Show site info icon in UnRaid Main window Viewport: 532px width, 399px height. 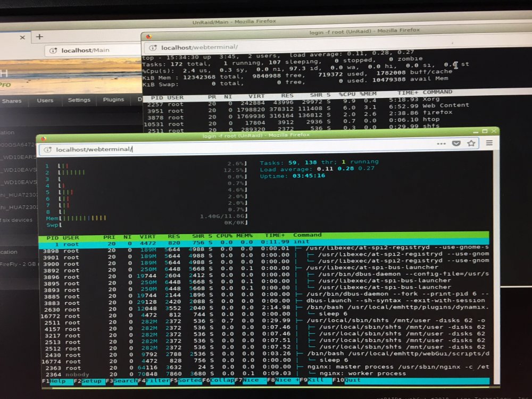tap(53, 51)
